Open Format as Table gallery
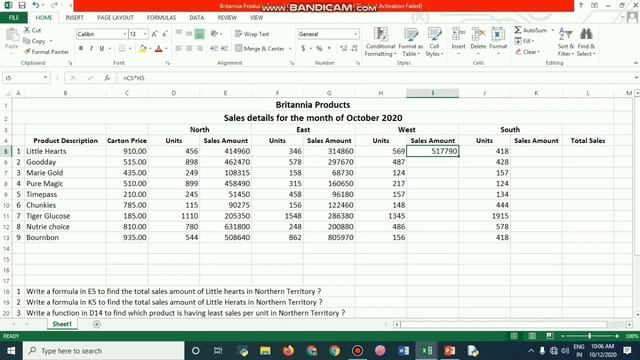This screenshot has height=360, width=640. click(x=411, y=42)
